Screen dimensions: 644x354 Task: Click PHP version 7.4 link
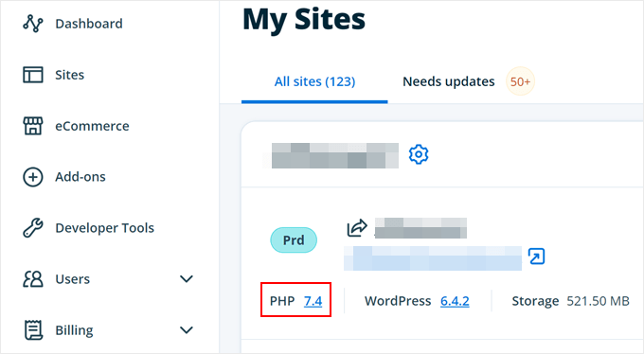click(x=313, y=301)
